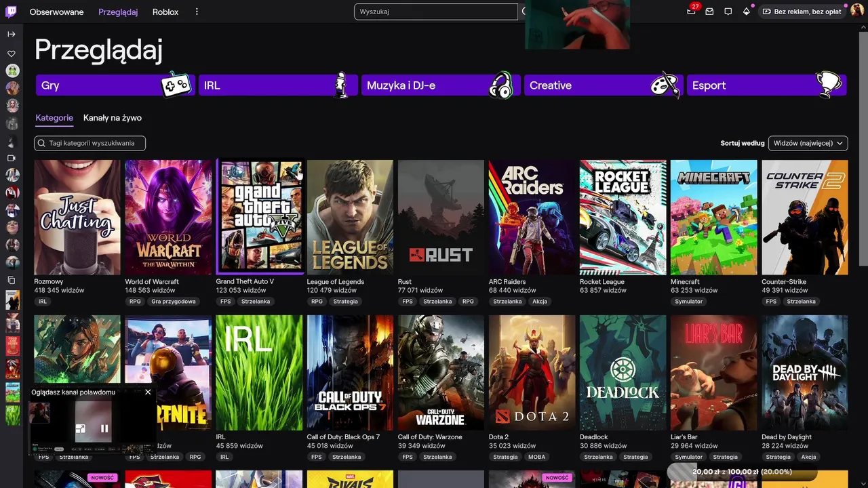
Task: Click 'Gra przygodowa' tag under World of Warcraft
Action: 174,302
